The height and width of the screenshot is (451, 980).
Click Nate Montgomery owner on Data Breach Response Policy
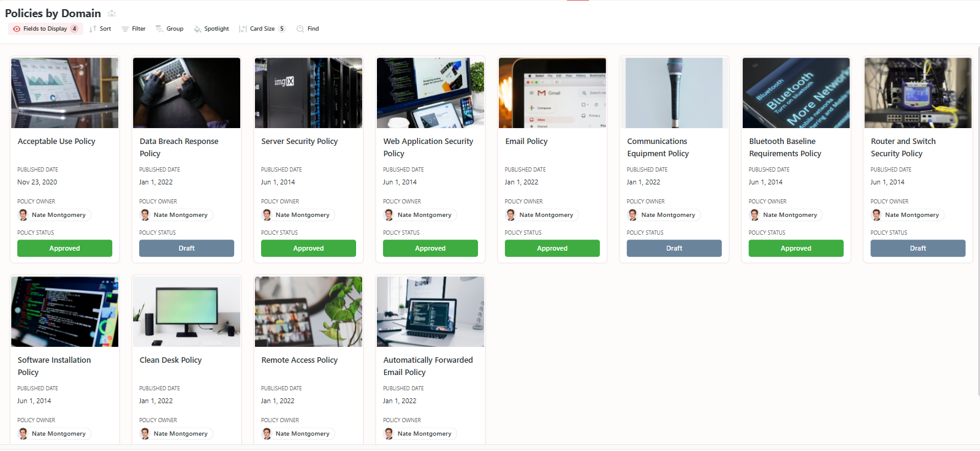(x=176, y=215)
